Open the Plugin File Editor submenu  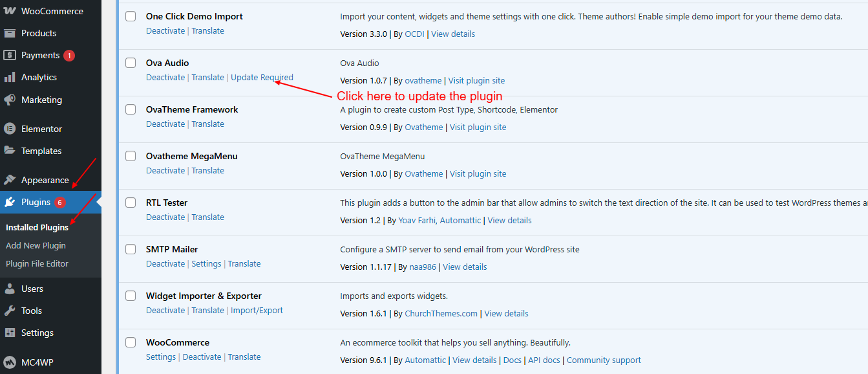(37, 263)
